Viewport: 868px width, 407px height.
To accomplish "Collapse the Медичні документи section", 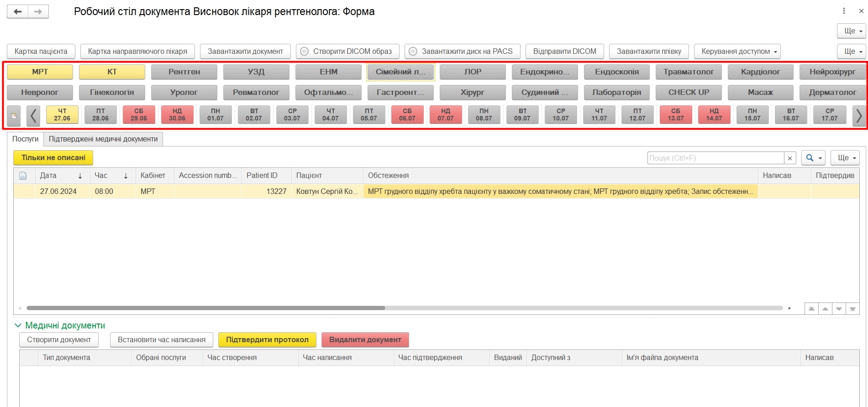I will [18, 325].
